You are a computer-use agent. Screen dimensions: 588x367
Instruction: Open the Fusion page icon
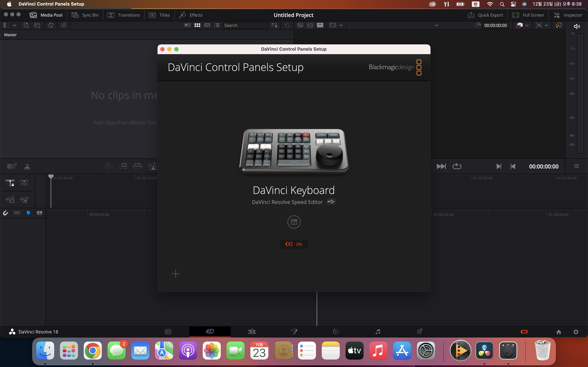(x=294, y=332)
